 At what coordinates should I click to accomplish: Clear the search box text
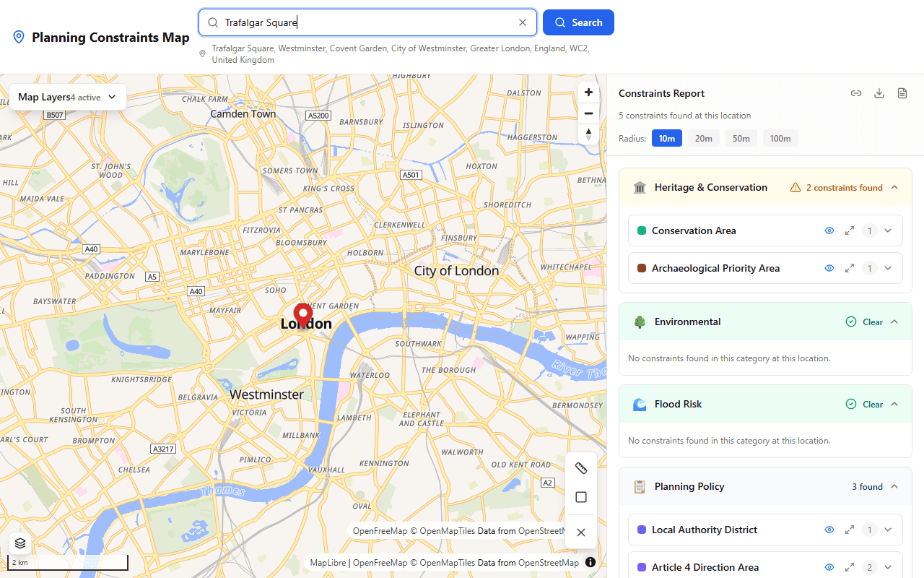pos(522,22)
